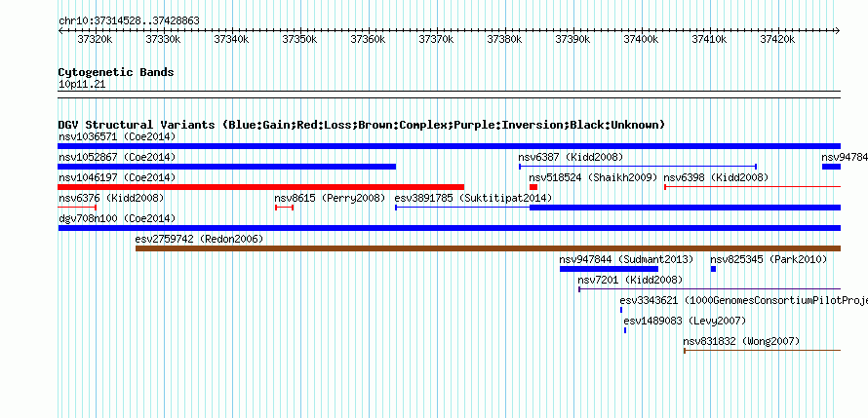Viewport: 868px width, 418px height.
Task: Select the nsv1052867 (Coe2014) label
Action: [x=117, y=157]
